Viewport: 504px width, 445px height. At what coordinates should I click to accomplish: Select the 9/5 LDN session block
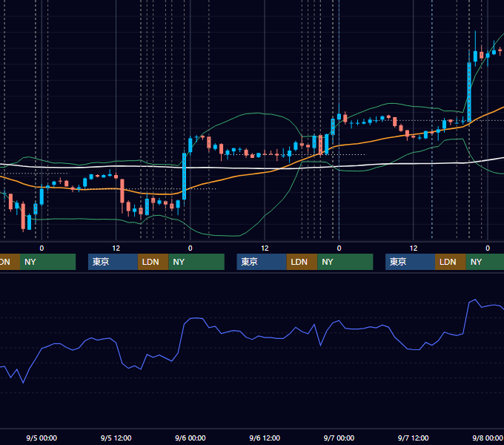153,262
